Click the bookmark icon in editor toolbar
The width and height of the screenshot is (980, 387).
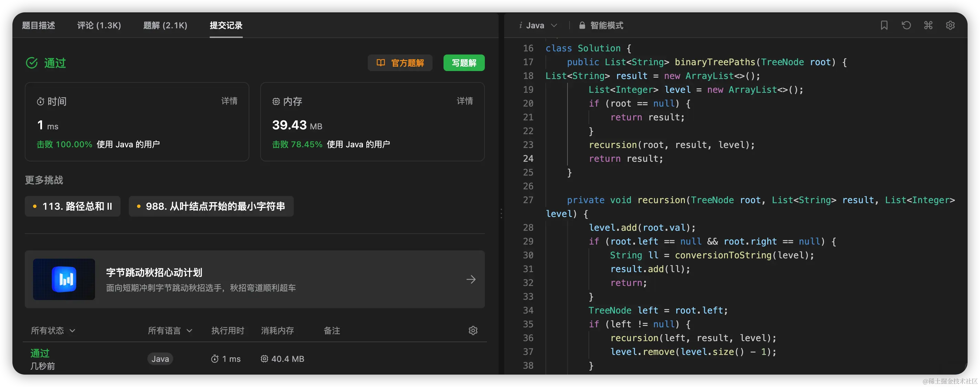click(x=884, y=25)
